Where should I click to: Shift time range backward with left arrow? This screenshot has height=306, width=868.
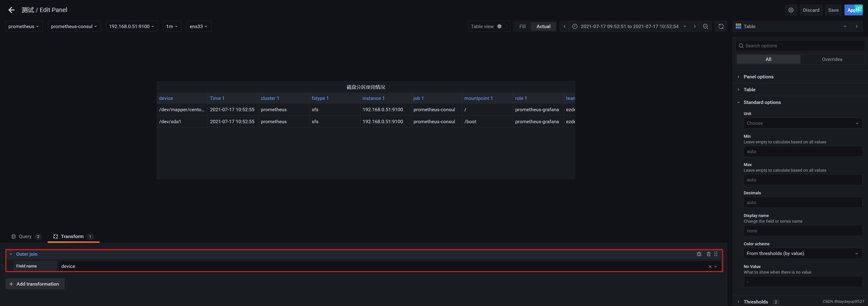pos(564,26)
